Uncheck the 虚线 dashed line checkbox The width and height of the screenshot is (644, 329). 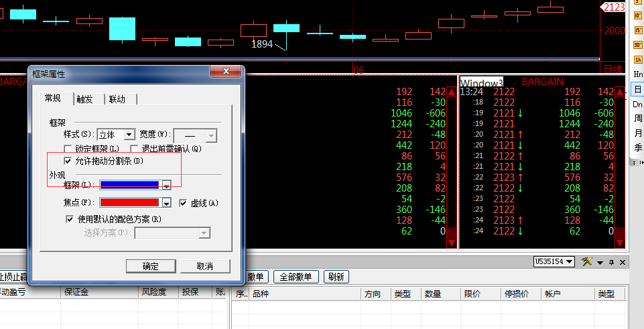pos(183,203)
